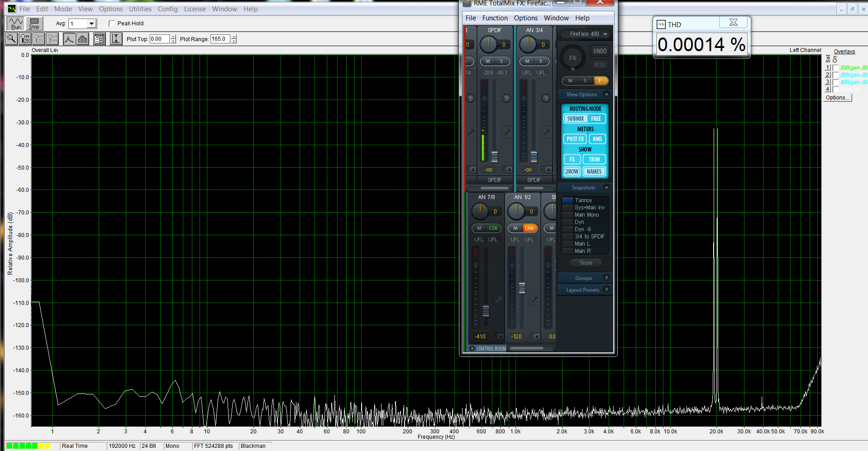Increase the Plot Top value

(173, 37)
